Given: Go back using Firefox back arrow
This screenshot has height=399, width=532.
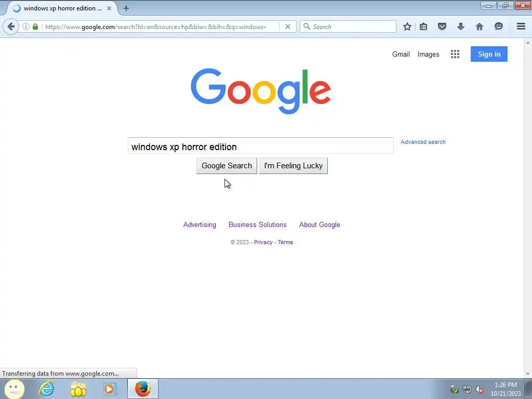Looking at the screenshot, I should click(11, 26).
